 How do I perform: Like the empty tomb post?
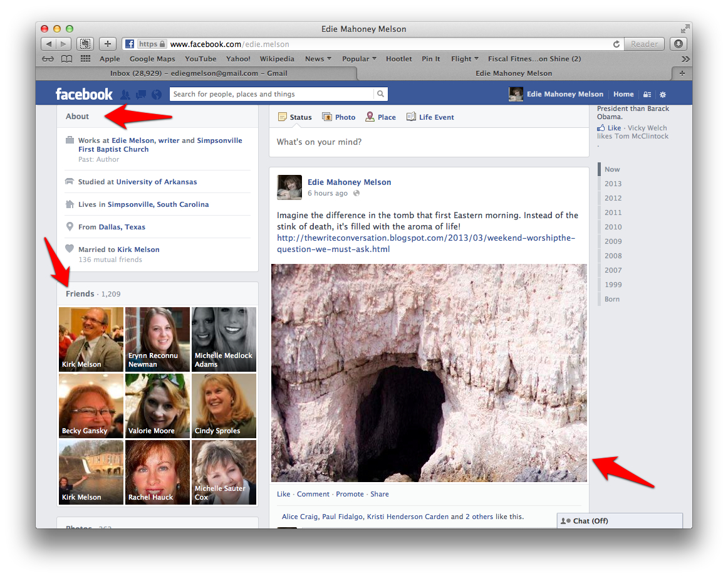[x=283, y=494]
